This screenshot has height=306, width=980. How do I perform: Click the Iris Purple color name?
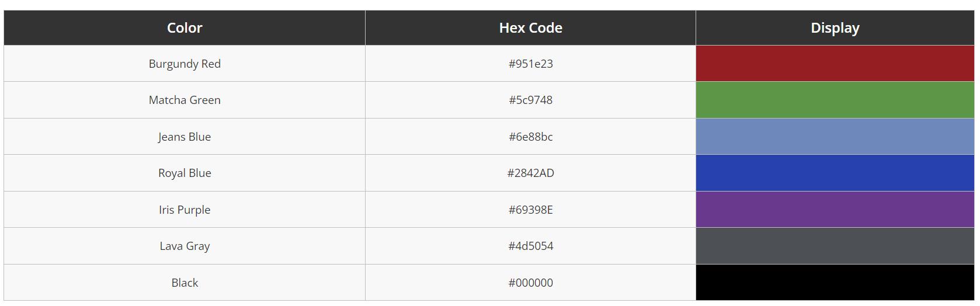185,210
